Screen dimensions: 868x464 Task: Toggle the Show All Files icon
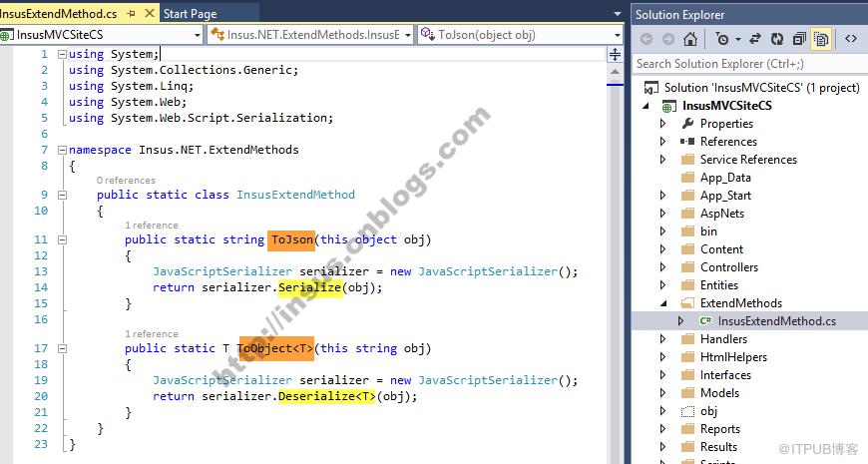[821, 39]
